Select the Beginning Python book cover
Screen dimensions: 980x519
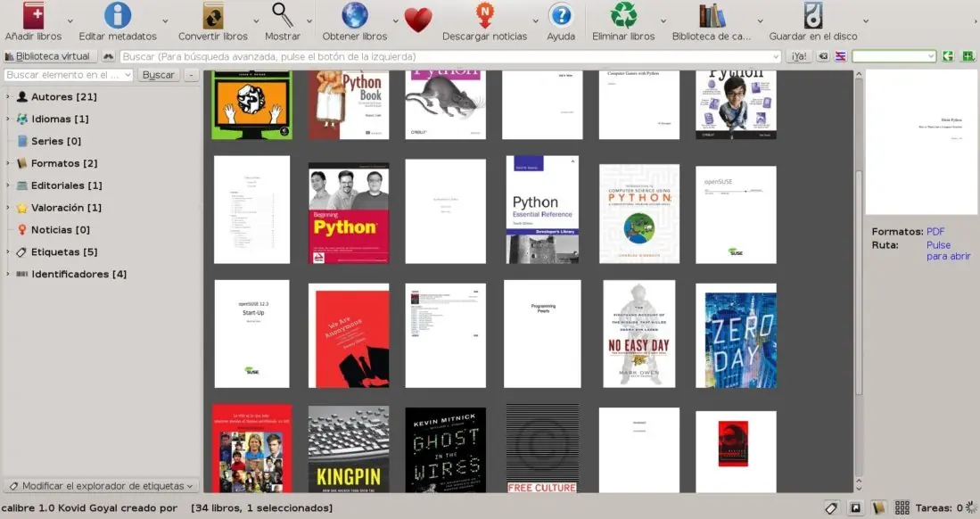349,213
